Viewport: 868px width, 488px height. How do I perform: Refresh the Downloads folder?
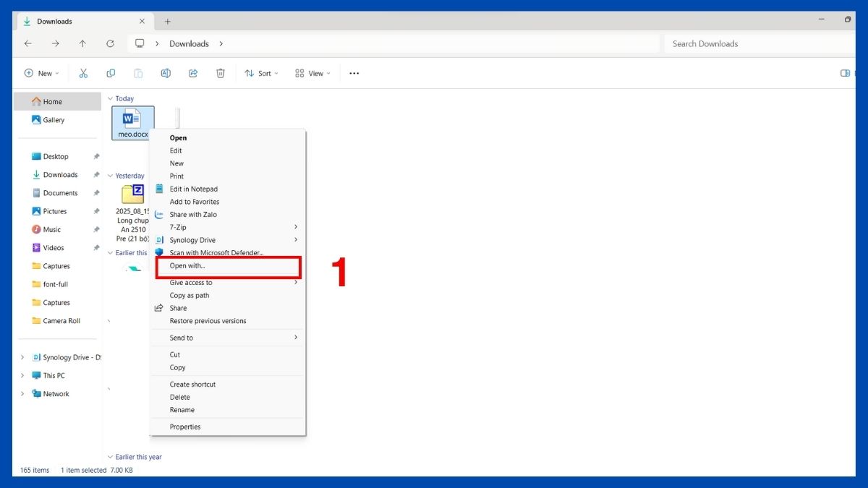pos(110,43)
